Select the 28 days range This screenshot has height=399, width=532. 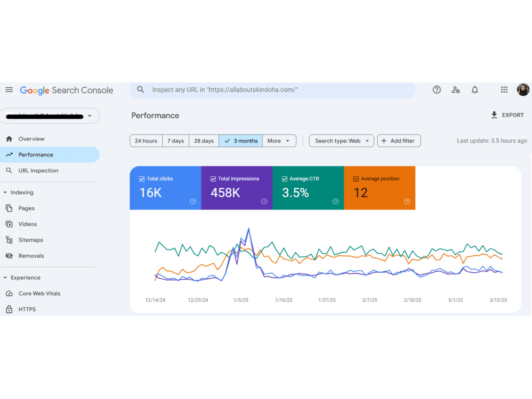204,141
